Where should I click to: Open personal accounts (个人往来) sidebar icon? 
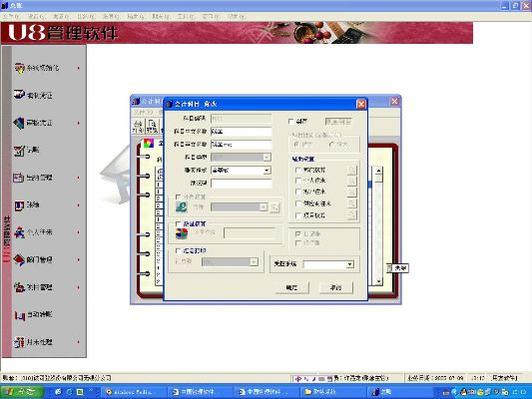[19, 232]
